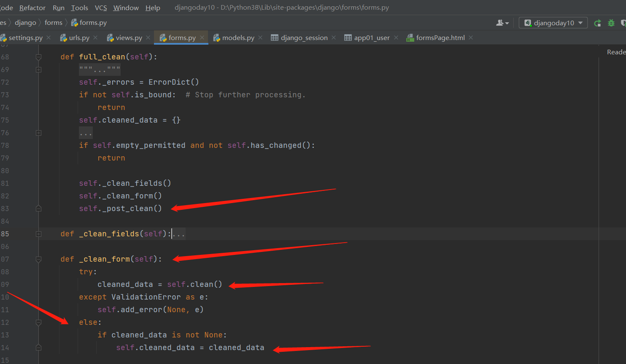Expand the folded block marker on line 76
Image resolution: width=626 pixels, height=364 pixels.
coord(38,133)
